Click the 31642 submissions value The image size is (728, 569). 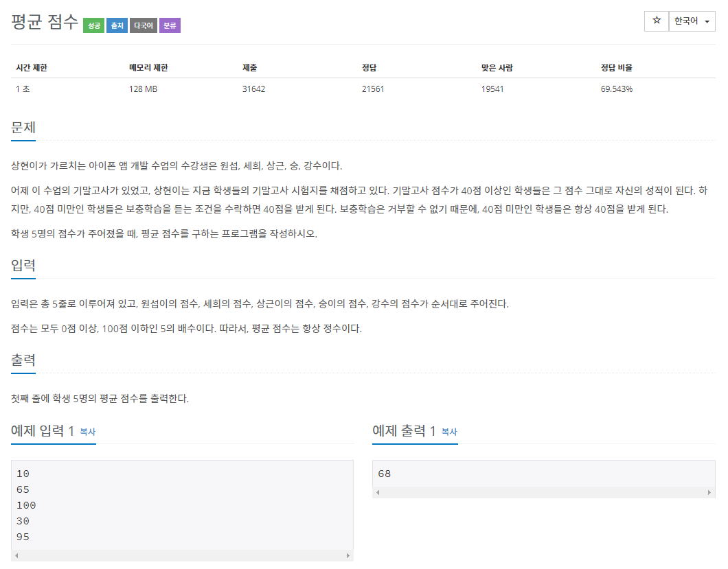[x=253, y=89]
